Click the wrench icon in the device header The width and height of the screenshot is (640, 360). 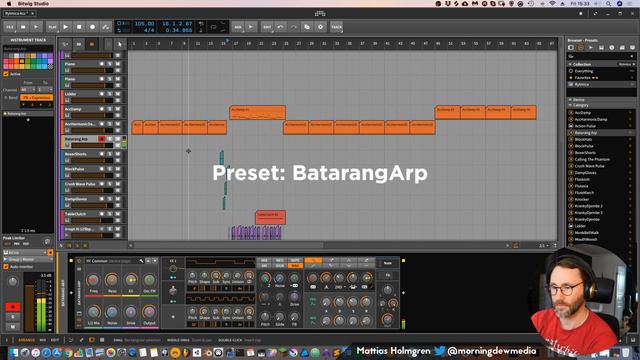coord(142,261)
